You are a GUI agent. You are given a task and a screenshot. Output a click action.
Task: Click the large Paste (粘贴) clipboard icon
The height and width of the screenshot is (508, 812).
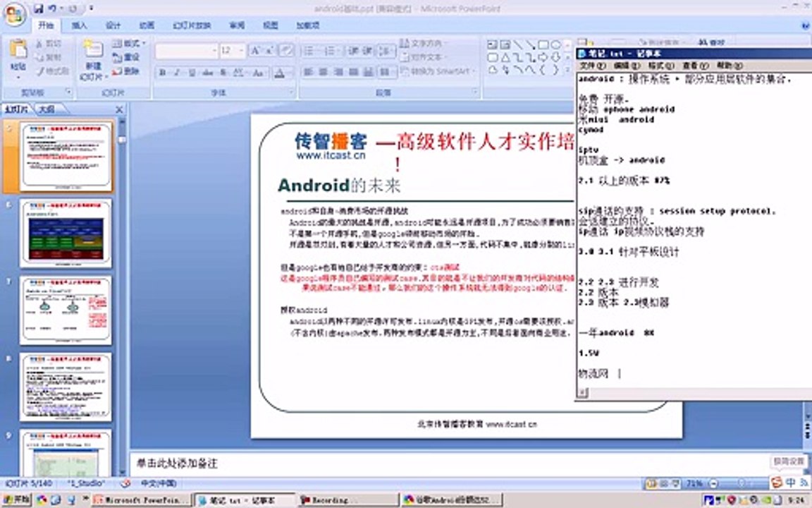tap(18, 50)
